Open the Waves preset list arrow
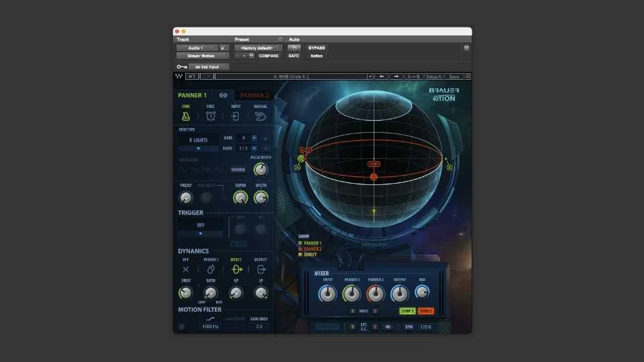The image size is (644, 362). (370, 76)
